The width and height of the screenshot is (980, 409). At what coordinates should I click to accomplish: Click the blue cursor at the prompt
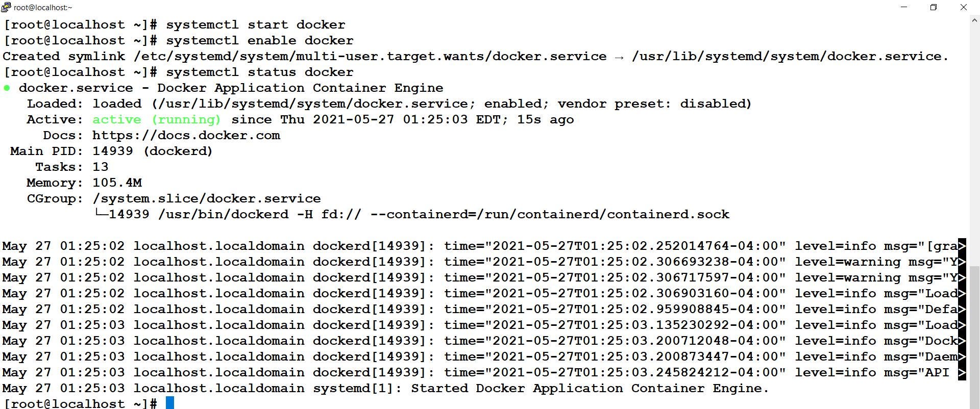click(170, 403)
